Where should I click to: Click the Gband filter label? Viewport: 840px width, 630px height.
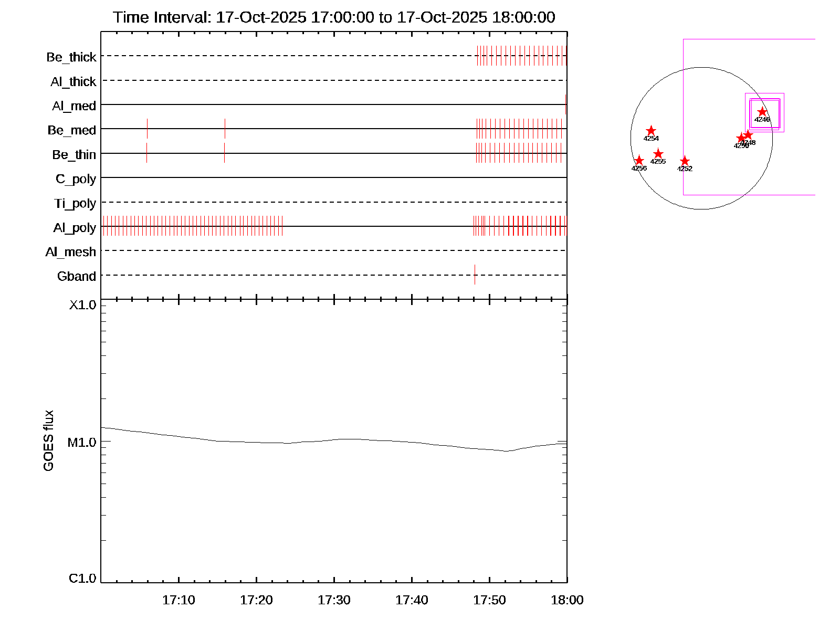tap(77, 276)
